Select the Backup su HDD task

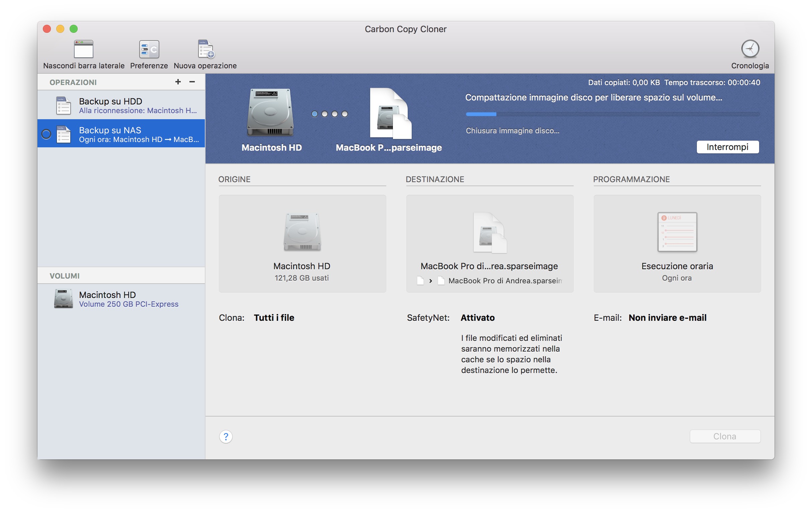click(x=121, y=105)
